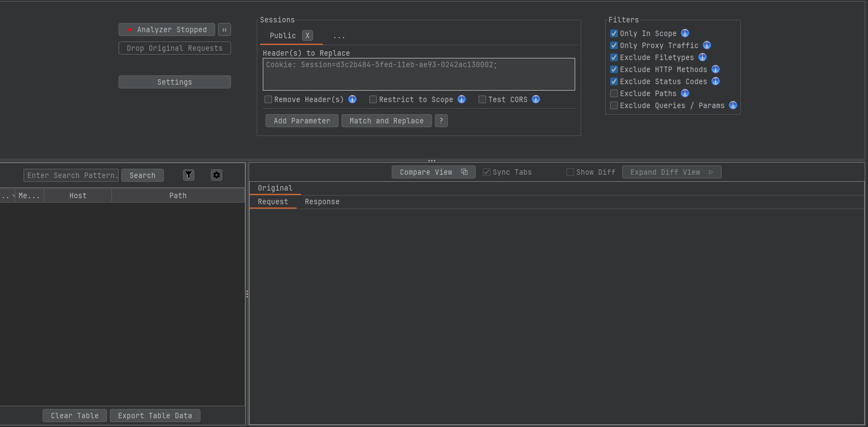Add a new session via the ... tab

point(339,36)
